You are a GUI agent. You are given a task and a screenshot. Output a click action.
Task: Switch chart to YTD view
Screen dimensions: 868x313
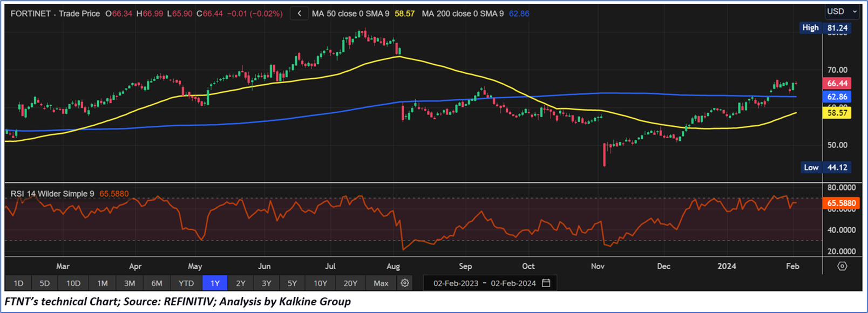(x=186, y=283)
